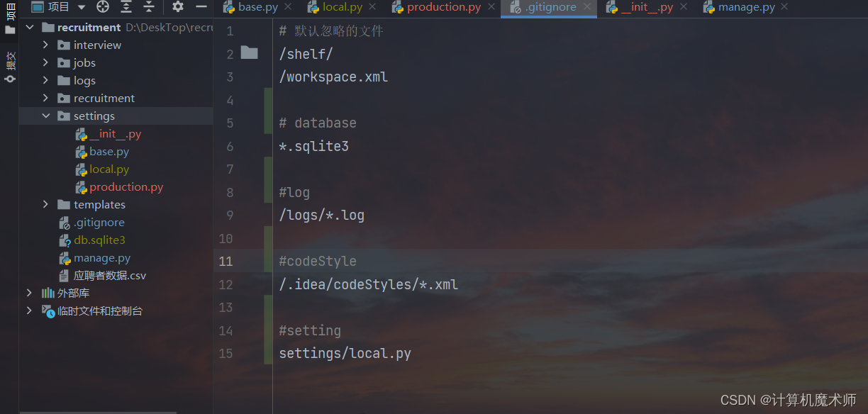Collapse the recruitment root project node
This screenshot has height=414, width=868.
point(29,27)
